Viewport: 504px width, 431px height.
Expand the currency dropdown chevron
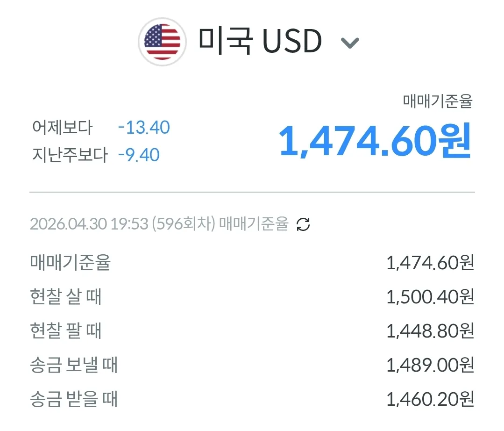coord(350,43)
